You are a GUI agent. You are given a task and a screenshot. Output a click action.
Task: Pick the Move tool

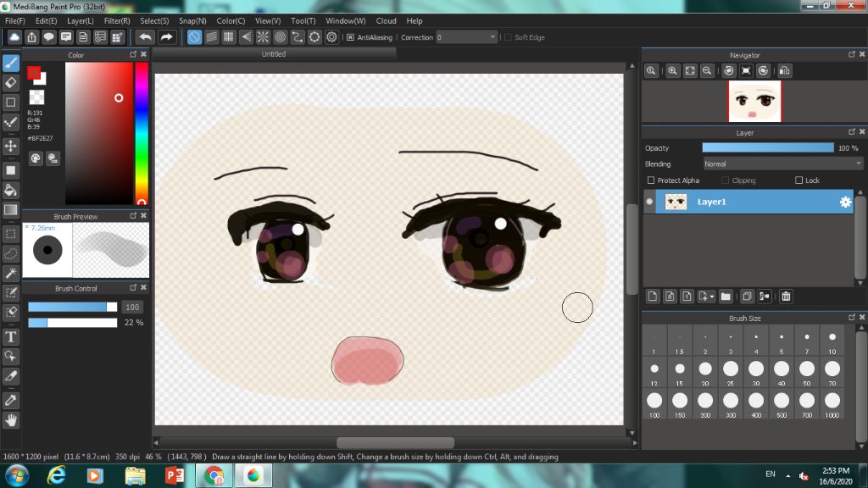click(x=10, y=146)
